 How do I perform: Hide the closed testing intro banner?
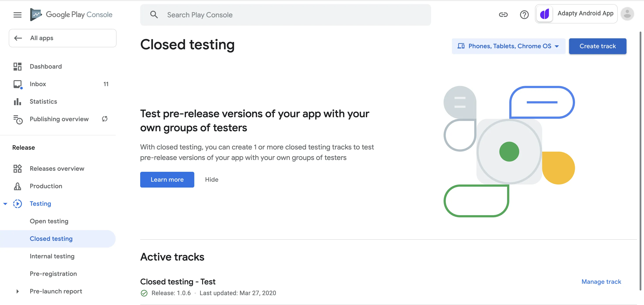click(x=212, y=179)
